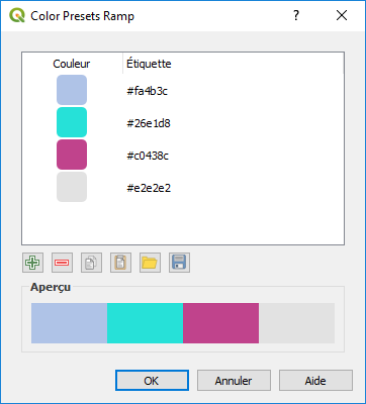
Task: Click the Couleur column header
Action: [72, 64]
